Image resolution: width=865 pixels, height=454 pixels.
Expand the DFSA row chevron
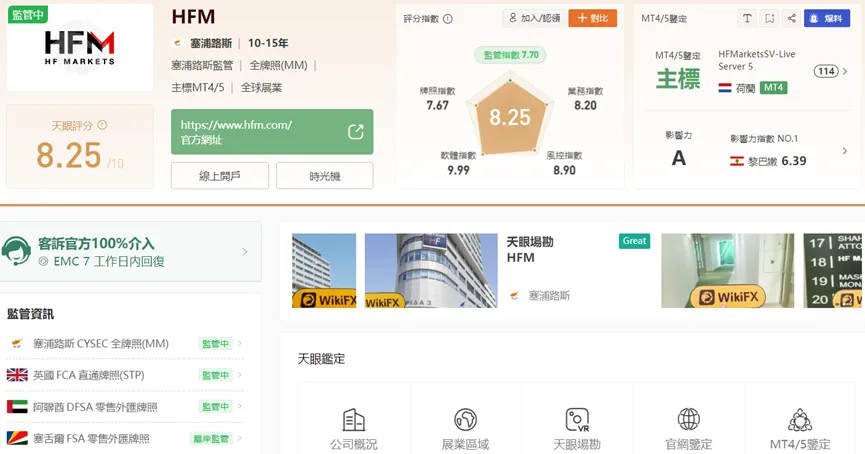tap(239, 406)
